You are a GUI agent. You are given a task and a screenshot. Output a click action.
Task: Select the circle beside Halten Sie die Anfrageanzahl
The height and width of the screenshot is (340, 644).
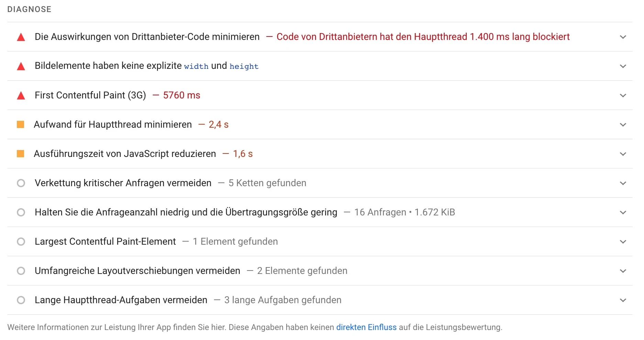click(x=21, y=212)
